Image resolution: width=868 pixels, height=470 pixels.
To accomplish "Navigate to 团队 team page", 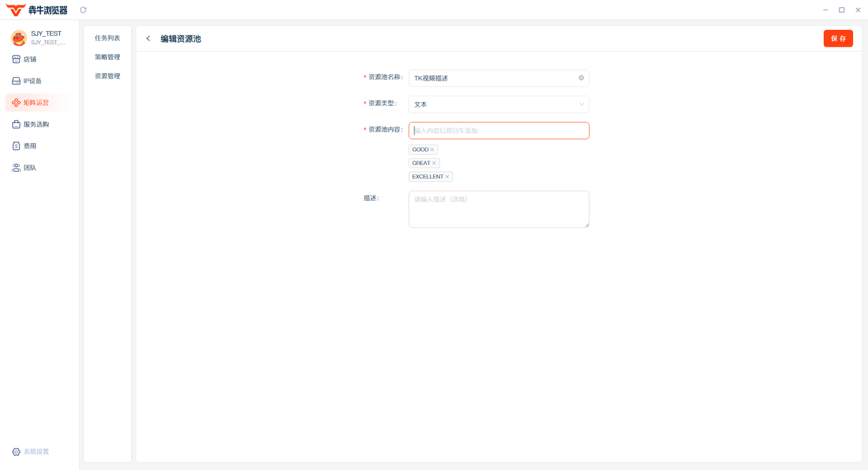I will [x=30, y=168].
